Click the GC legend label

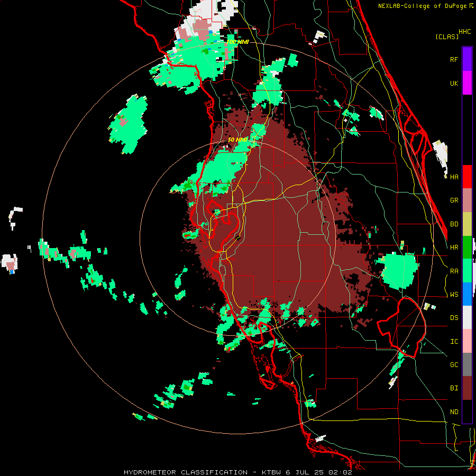pyautogui.click(x=454, y=365)
